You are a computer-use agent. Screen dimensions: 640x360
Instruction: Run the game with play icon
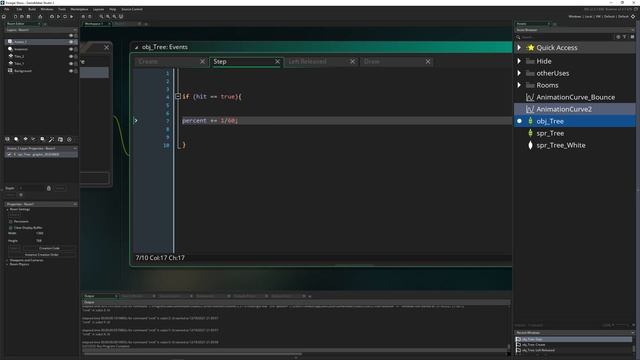(x=58, y=16)
